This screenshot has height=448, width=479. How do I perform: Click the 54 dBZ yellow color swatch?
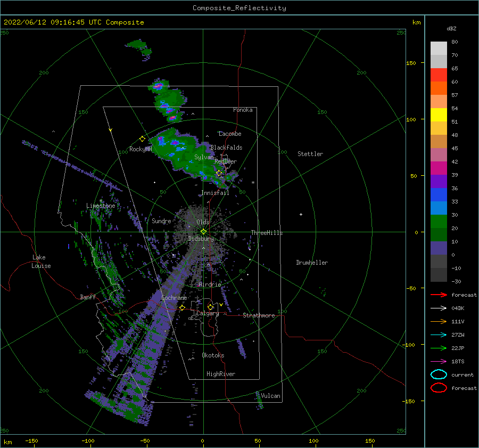coord(439,115)
